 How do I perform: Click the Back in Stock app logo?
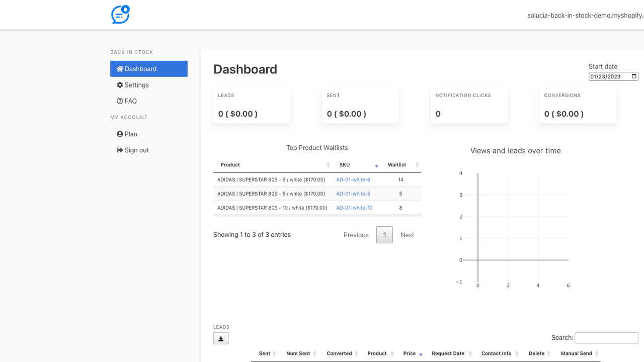(x=120, y=15)
